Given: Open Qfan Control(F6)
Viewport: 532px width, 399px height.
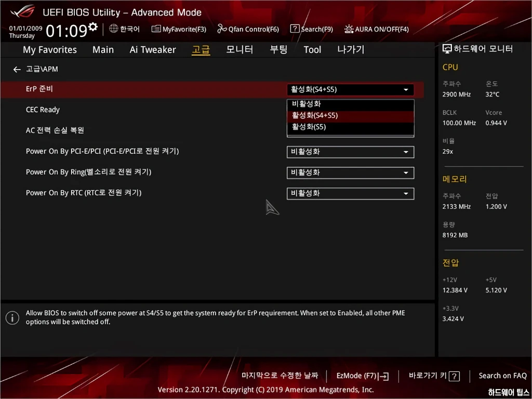Looking at the screenshot, I should pos(248,29).
